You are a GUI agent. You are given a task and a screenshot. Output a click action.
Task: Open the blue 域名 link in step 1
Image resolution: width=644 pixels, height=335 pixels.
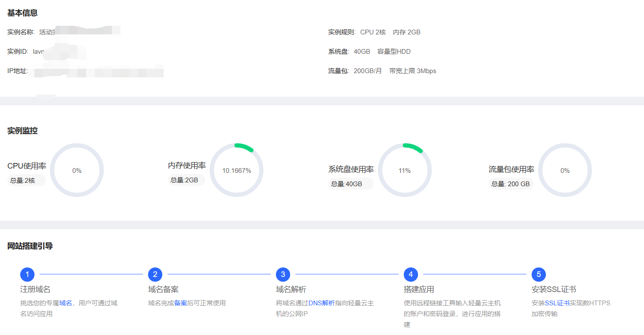pos(65,303)
